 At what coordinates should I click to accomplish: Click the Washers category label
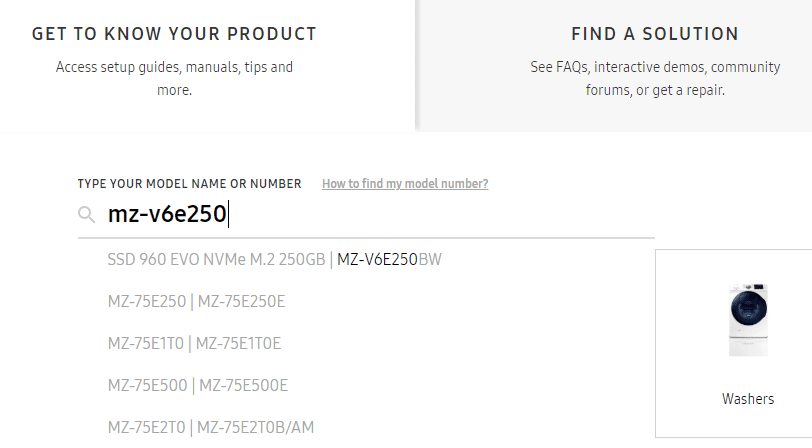(748, 399)
